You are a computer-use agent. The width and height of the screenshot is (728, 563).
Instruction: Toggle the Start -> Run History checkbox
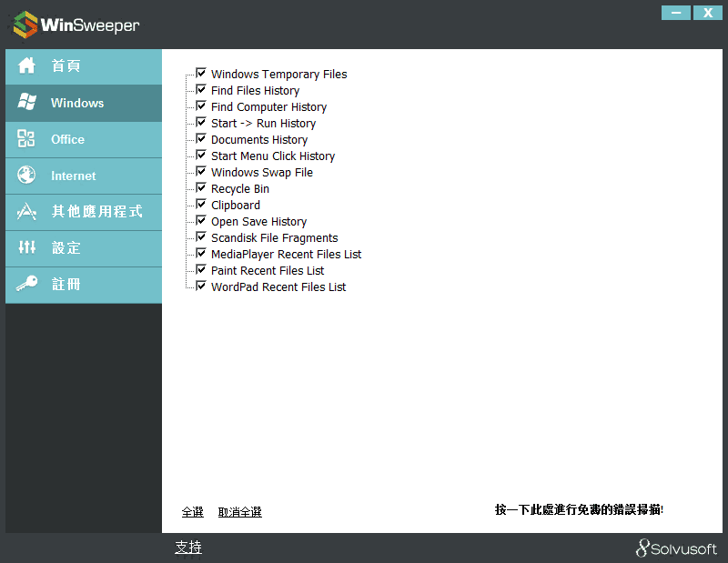tap(200, 123)
